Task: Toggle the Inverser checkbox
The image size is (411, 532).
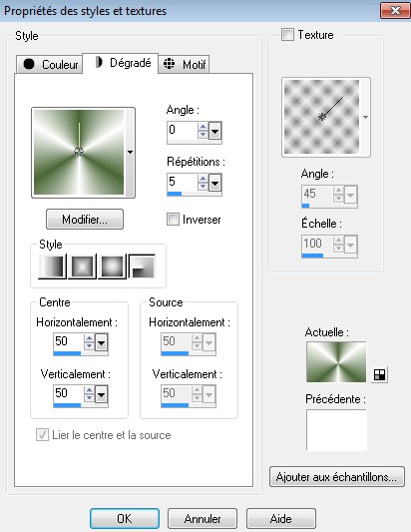Action: 173,220
